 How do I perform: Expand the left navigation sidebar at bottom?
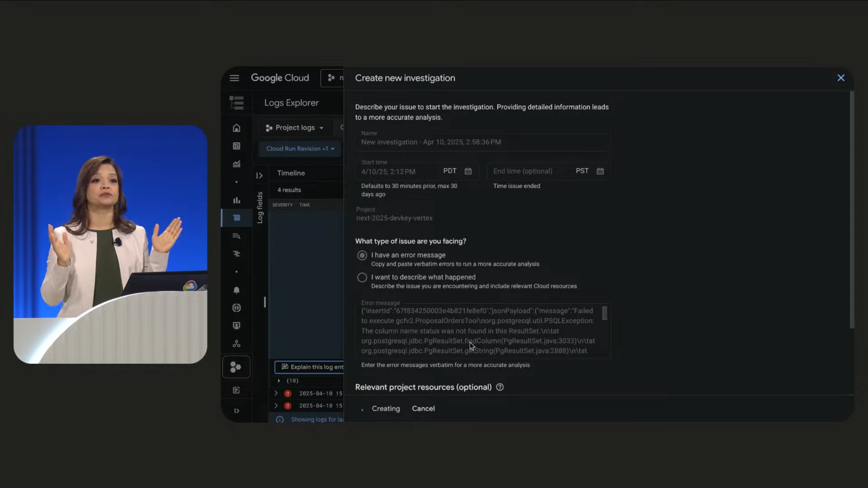point(237,411)
